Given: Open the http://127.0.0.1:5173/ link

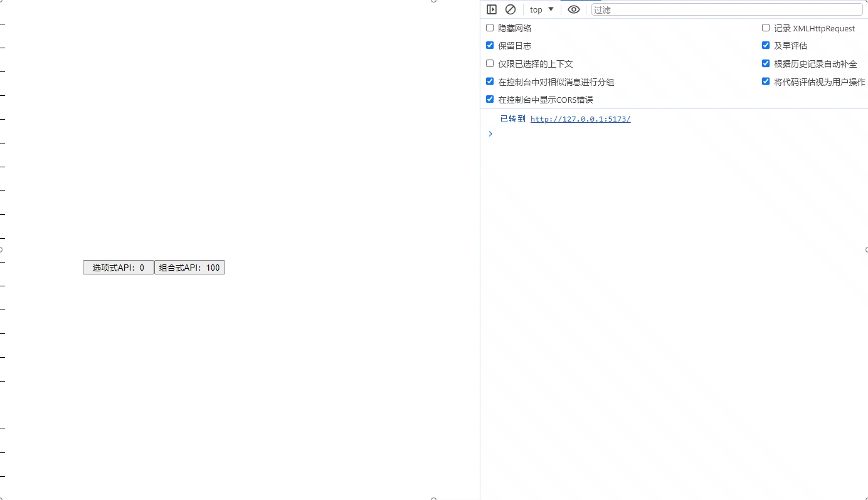Looking at the screenshot, I should coord(580,119).
